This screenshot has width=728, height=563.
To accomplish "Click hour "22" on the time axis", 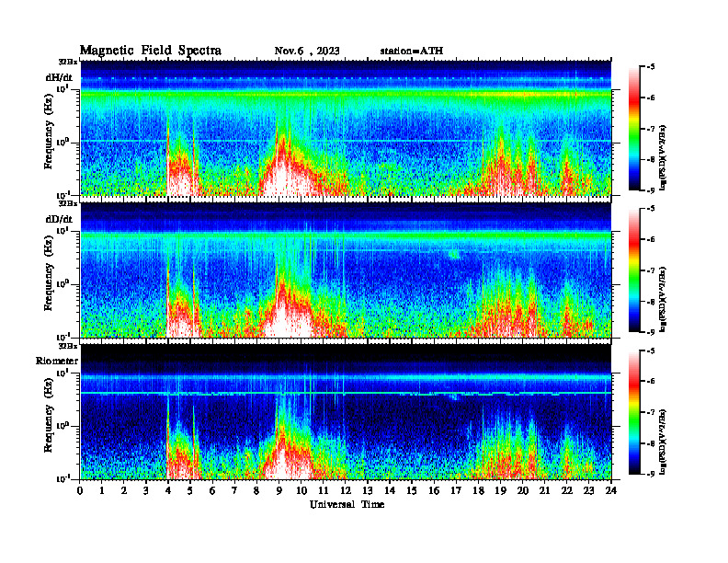I will pyautogui.click(x=567, y=491).
